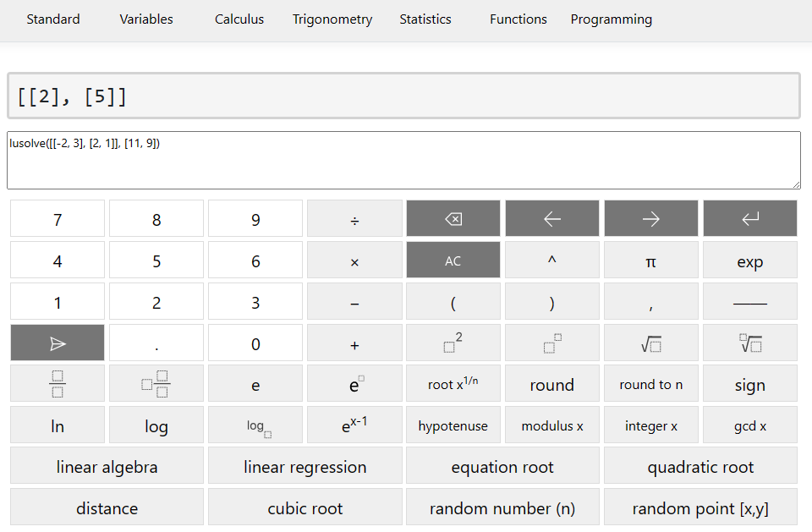Clear everything with the AC button

pos(453,261)
